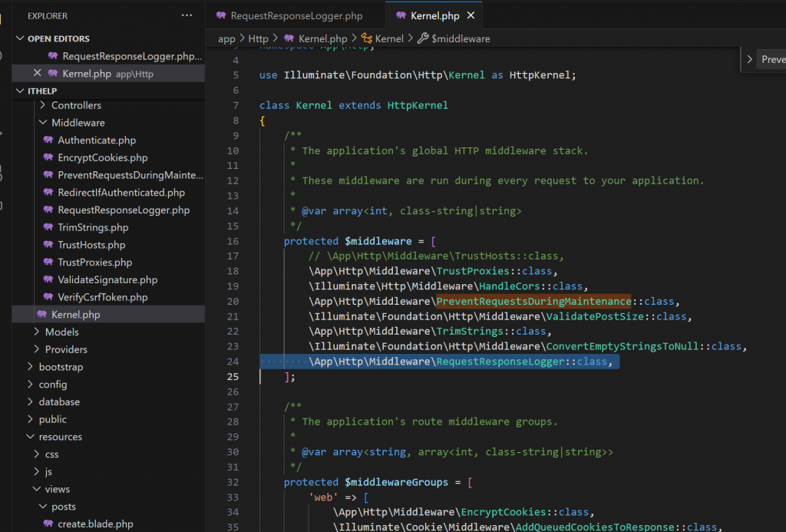Expand the preview panel chevron at right
Screen dimensions: 786x532
click(750, 59)
